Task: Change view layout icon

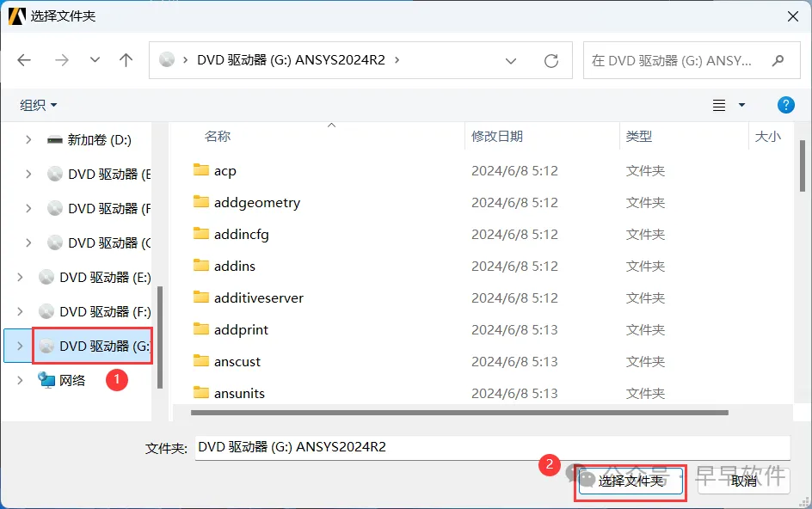Action: (719, 105)
